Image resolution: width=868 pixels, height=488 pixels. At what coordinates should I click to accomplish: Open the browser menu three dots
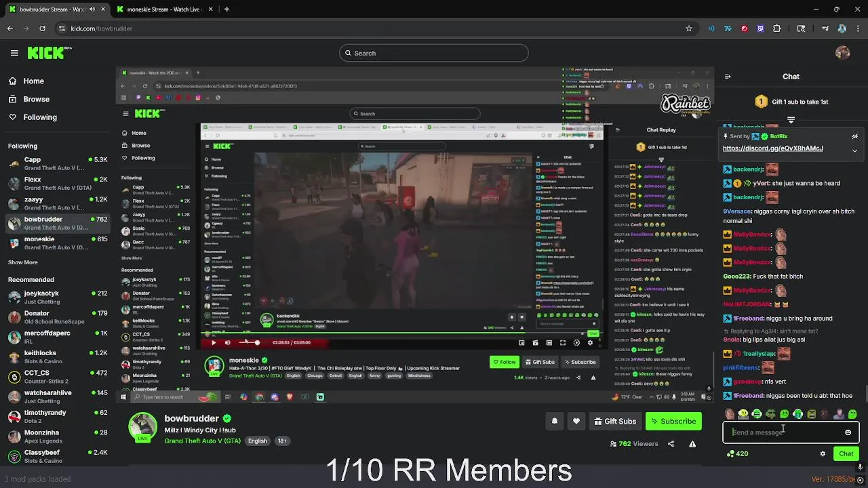click(858, 28)
